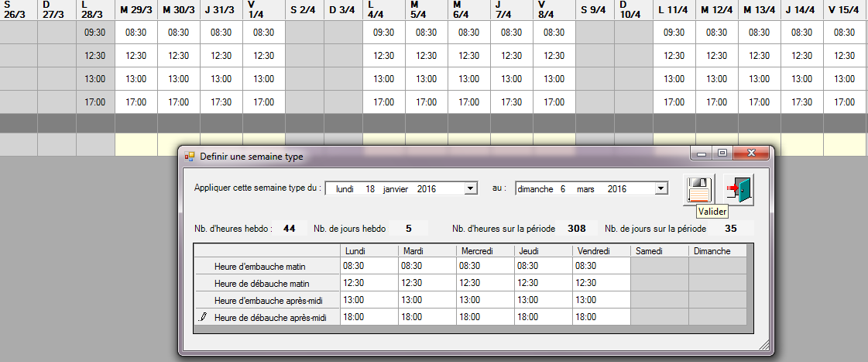Viewport: 868px width, 362px height.
Task: Minimize the Definir une semaine type dialog
Action: (x=702, y=154)
